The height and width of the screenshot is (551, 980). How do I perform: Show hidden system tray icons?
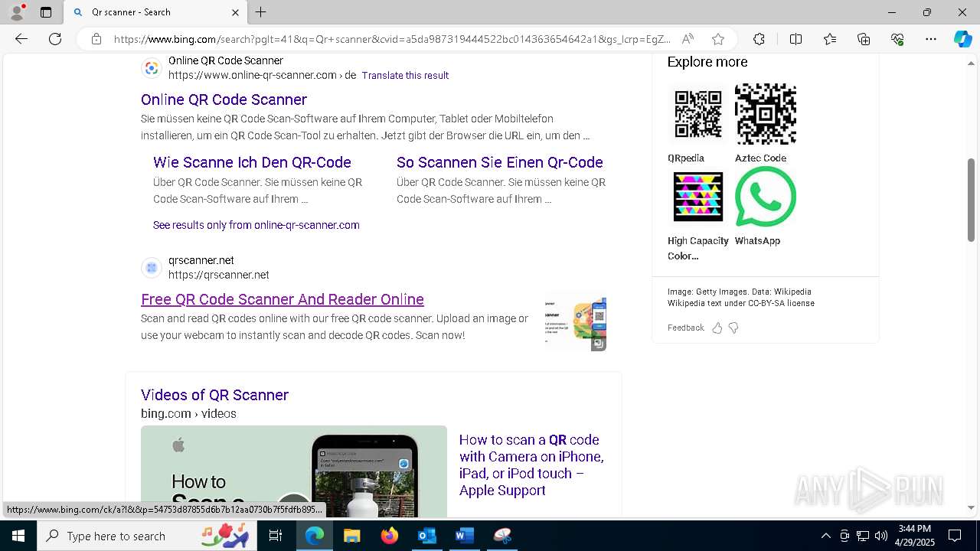pyautogui.click(x=825, y=536)
